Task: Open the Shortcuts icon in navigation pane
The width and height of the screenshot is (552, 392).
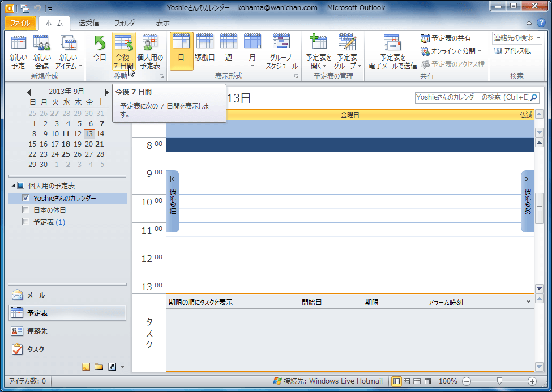Action: click(x=112, y=367)
